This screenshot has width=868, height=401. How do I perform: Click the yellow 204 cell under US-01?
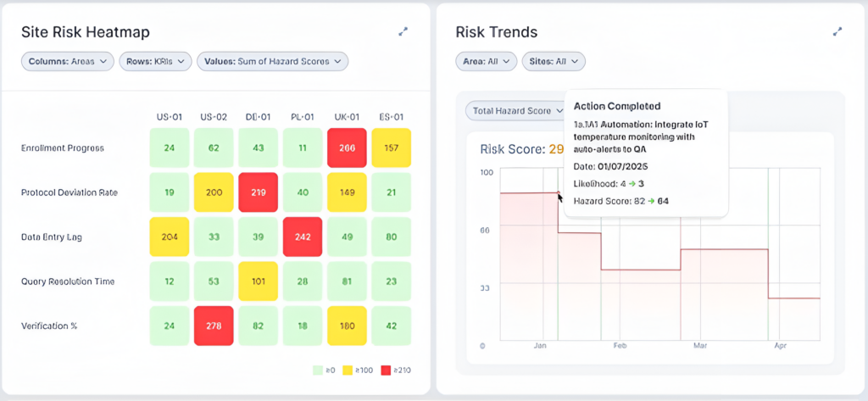pos(170,237)
